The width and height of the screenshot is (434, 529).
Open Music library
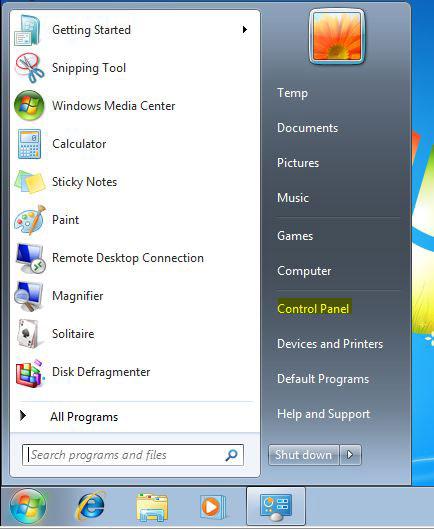coord(293,198)
